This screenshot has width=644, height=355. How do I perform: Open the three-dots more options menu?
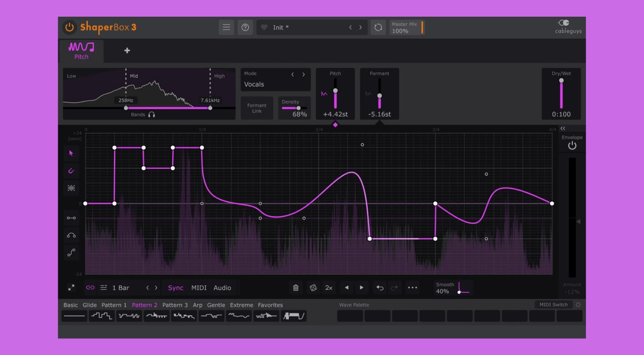(412, 288)
